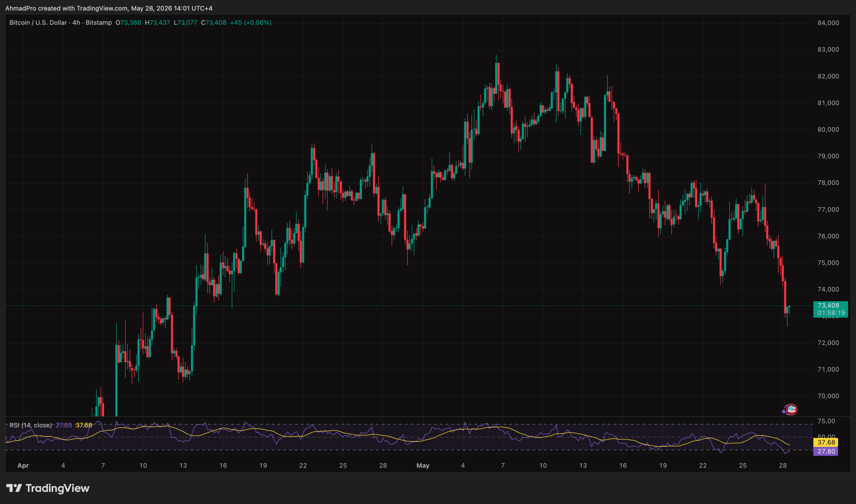856x504 pixels.
Task: Click the US flag economic event icon
Action: tap(791, 409)
